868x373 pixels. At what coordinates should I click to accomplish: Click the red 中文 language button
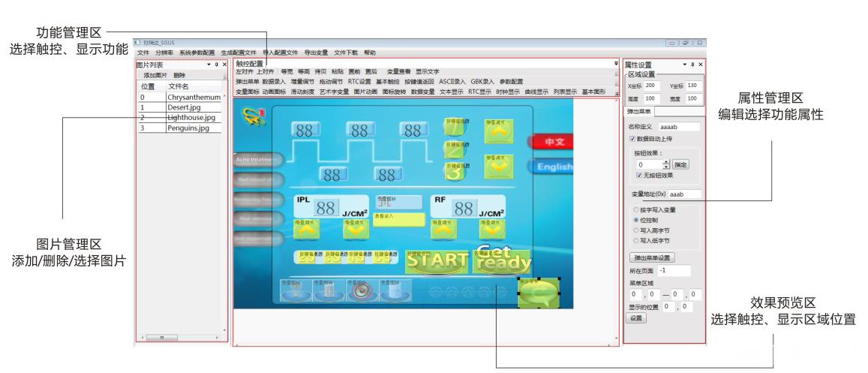click(x=554, y=141)
